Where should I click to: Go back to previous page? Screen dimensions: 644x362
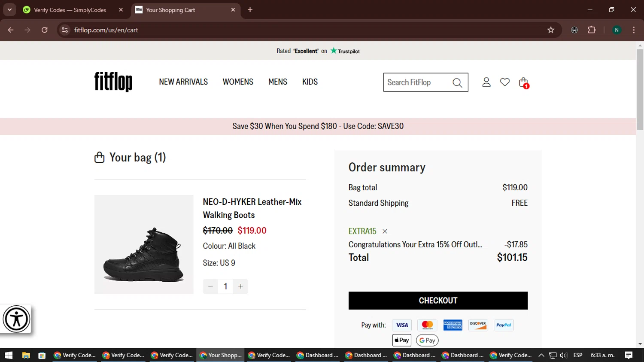(x=11, y=30)
